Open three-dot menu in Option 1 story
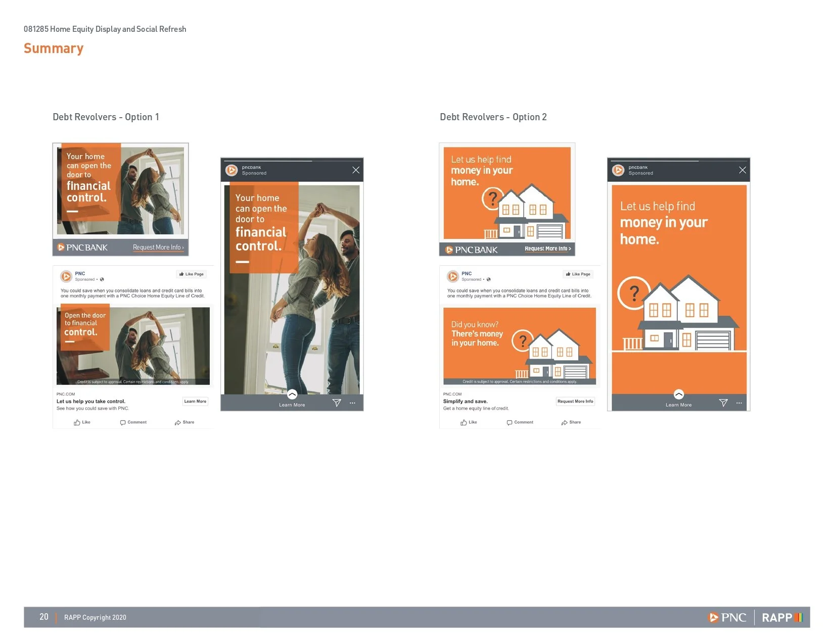834x644 pixels. click(x=352, y=403)
